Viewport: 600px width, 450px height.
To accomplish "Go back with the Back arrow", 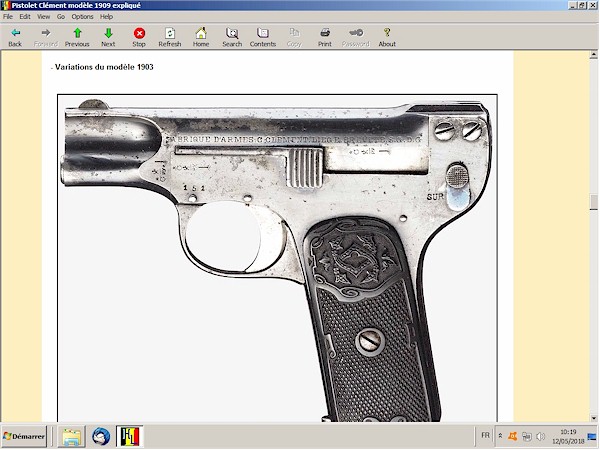I will [15, 37].
